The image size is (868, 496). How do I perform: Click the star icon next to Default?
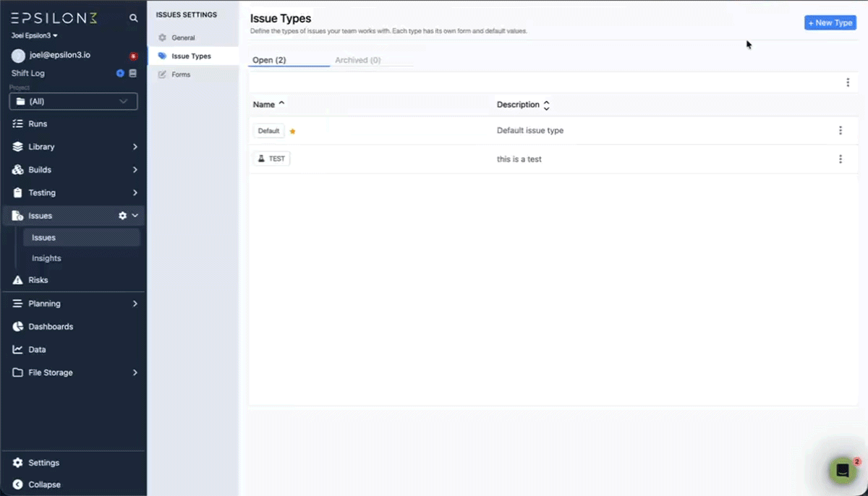[293, 132]
